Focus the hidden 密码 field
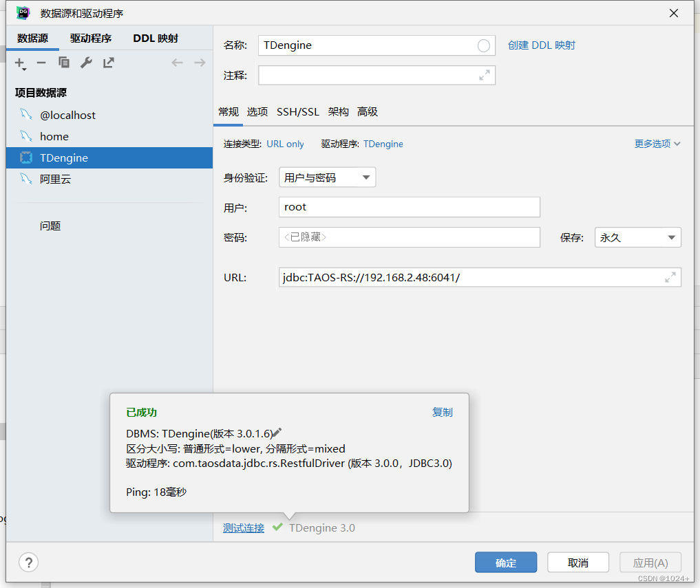This screenshot has height=588, width=700. (410, 237)
